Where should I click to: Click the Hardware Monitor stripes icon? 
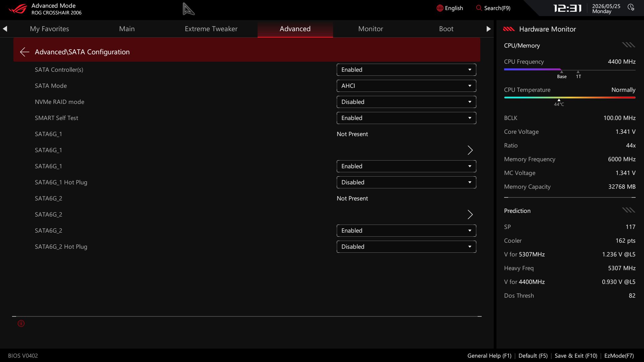pyautogui.click(x=509, y=29)
